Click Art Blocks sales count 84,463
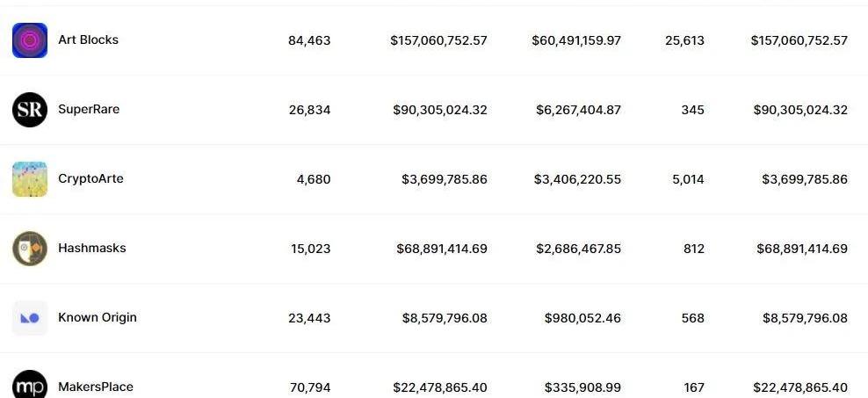Viewport: 868px width, 398px height. pos(309,40)
